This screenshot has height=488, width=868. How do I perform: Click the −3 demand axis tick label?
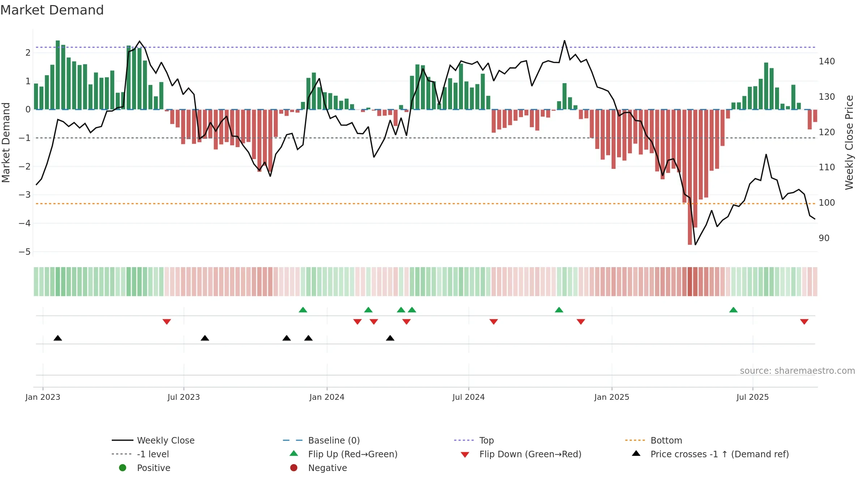tap(25, 195)
